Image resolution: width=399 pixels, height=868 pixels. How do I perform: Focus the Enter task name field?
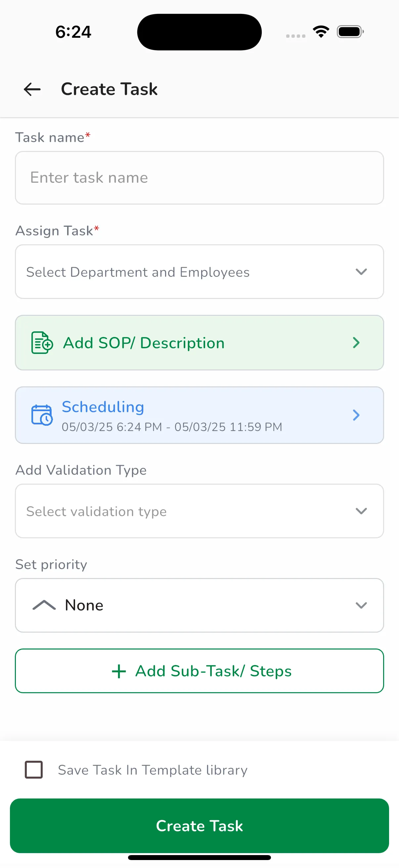click(x=199, y=177)
